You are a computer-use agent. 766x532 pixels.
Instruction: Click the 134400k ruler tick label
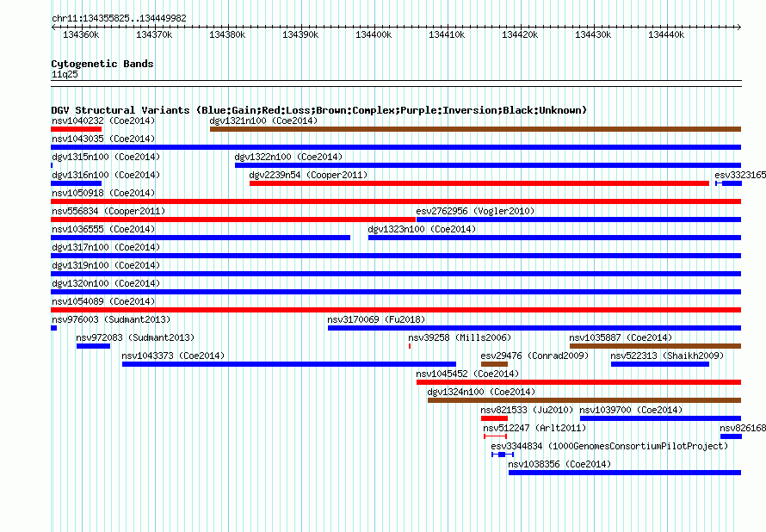(x=374, y=34)
